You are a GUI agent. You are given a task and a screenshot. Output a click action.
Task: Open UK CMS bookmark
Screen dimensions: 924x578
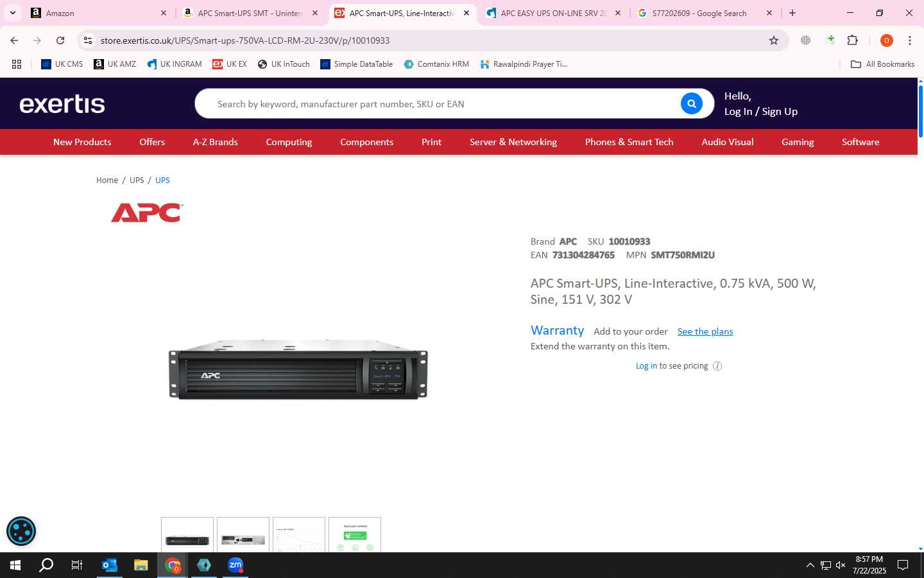(62, 64)
